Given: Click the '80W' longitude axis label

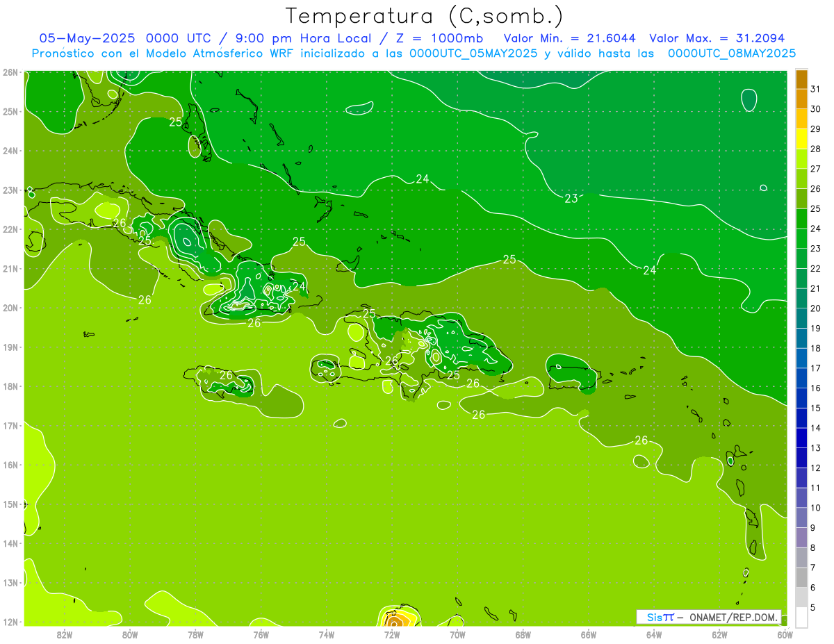Looking at the screenshot, I should pyautogui.click(x=130, y=634).
